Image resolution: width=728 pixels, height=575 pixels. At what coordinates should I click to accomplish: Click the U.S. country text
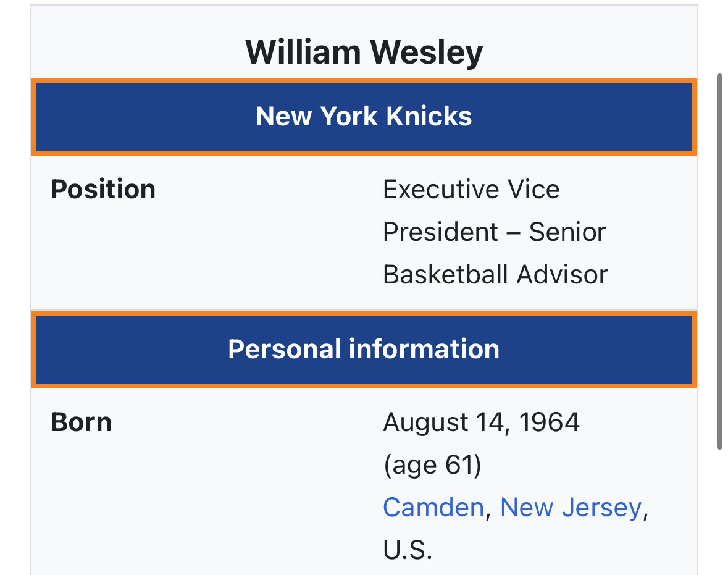(x=407, y=550)
